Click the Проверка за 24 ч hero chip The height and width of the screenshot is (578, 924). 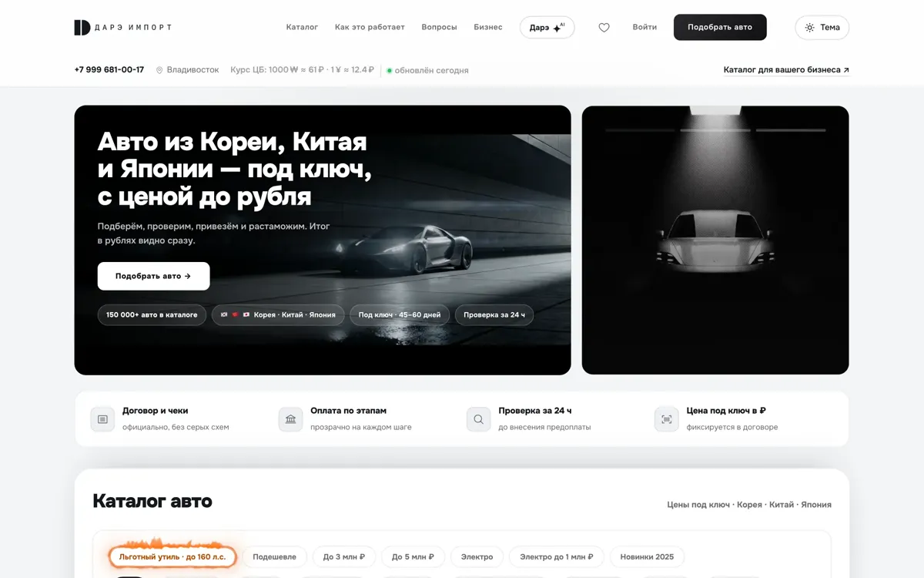pos(494,314)
